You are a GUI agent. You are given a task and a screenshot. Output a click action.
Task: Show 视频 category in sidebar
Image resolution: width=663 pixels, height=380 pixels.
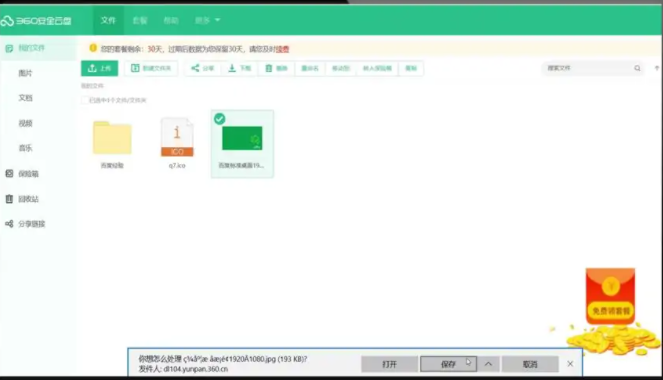click(25, 123)
